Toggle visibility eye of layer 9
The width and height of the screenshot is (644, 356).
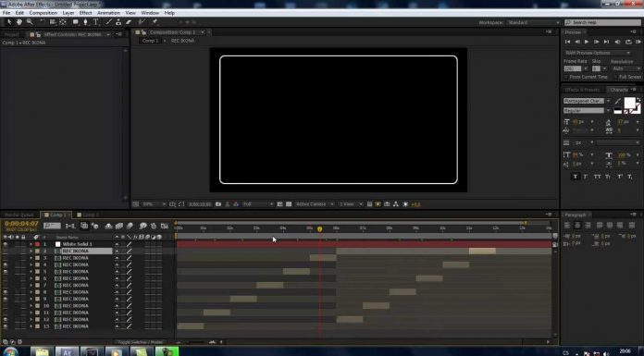[x=6, y=299]
